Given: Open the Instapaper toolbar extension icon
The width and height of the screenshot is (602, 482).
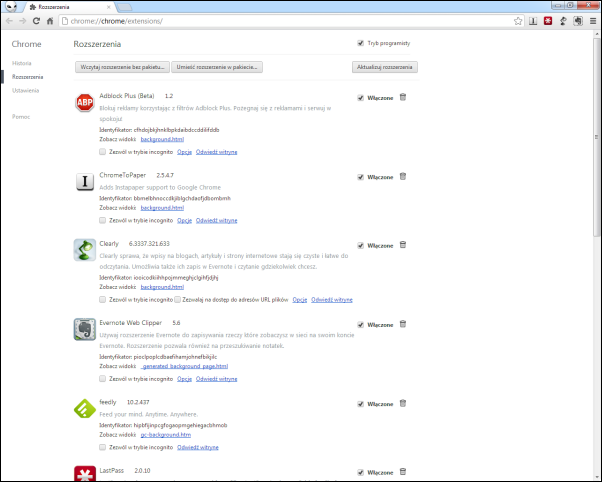Looking at the screenshot, I should tap(533, 21).
